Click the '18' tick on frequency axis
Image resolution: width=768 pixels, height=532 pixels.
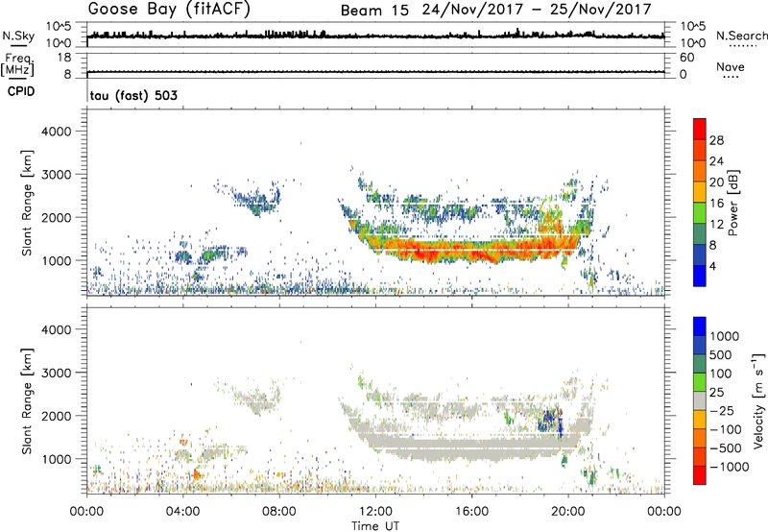64,58
